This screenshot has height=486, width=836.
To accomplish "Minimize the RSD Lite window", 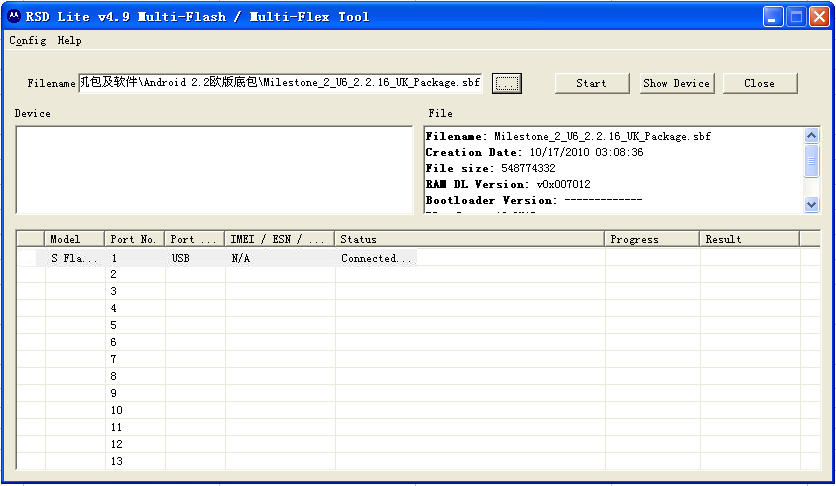I will point(773,17).
